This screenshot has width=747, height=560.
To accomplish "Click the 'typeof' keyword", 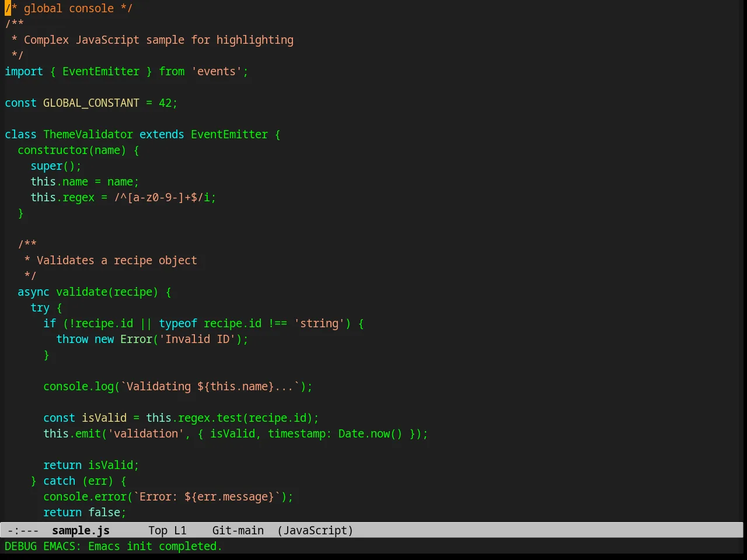I will 178,323.
